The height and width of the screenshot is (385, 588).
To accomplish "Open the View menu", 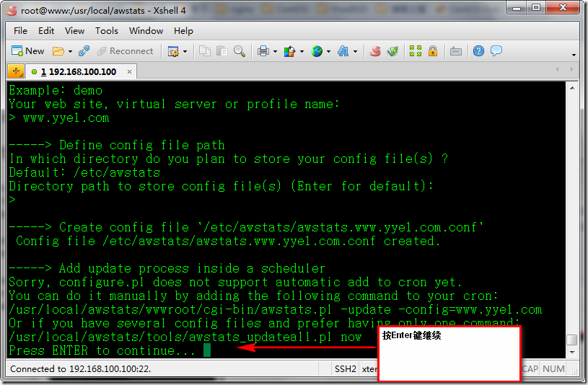I will pos(74,31).
